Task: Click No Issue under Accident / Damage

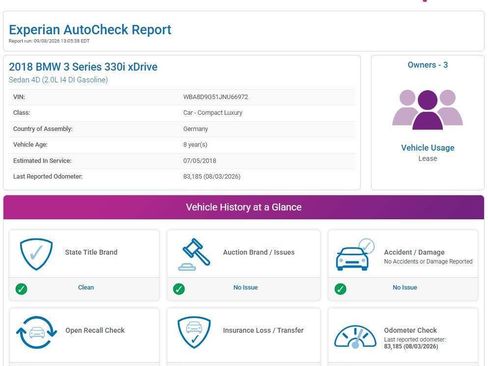Action: click(x=405, y=287)
